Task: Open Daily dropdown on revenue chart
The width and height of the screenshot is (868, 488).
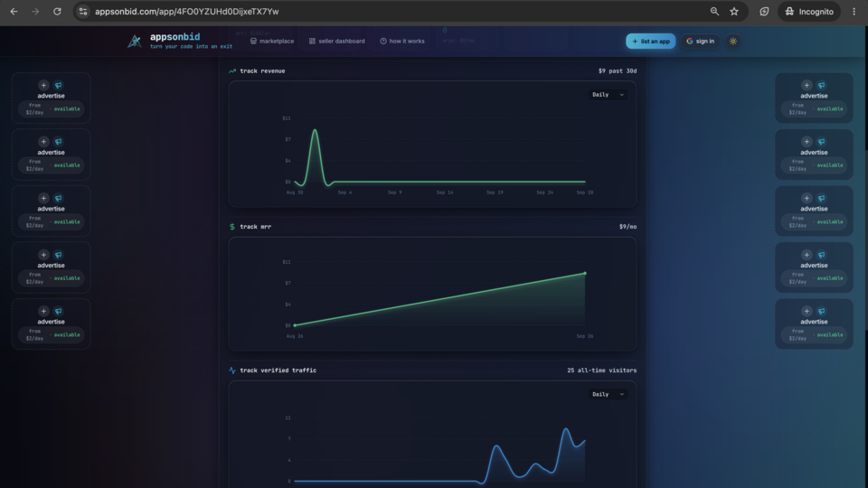Action: point(608,95)
